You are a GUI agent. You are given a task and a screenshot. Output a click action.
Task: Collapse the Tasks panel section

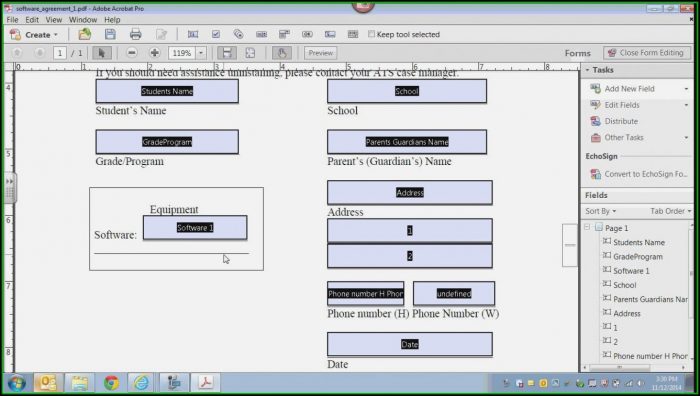[588, 70]
